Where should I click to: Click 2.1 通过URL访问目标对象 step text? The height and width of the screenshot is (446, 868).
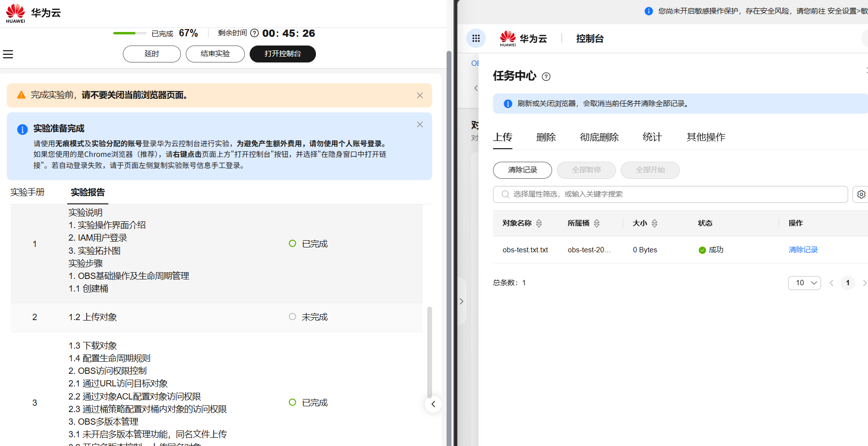point(118,384)
